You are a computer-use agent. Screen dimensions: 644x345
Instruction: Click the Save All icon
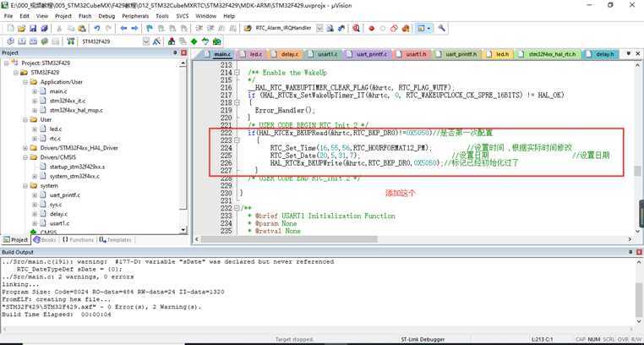pos(44,29)
